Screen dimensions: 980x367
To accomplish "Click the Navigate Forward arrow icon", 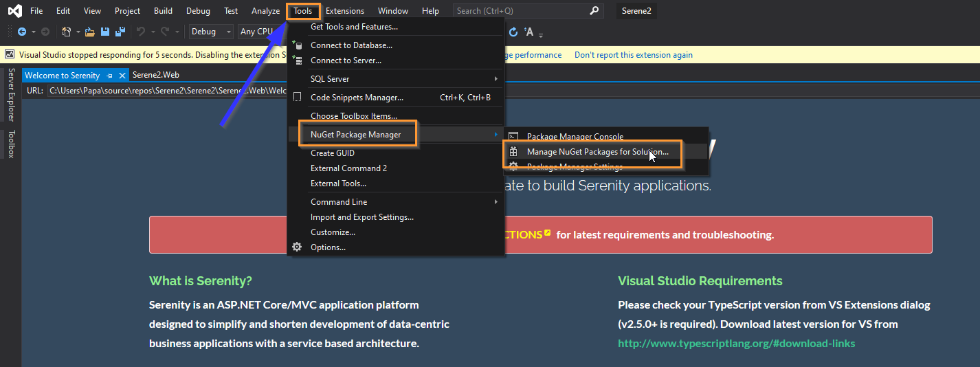I will [45, 32].
